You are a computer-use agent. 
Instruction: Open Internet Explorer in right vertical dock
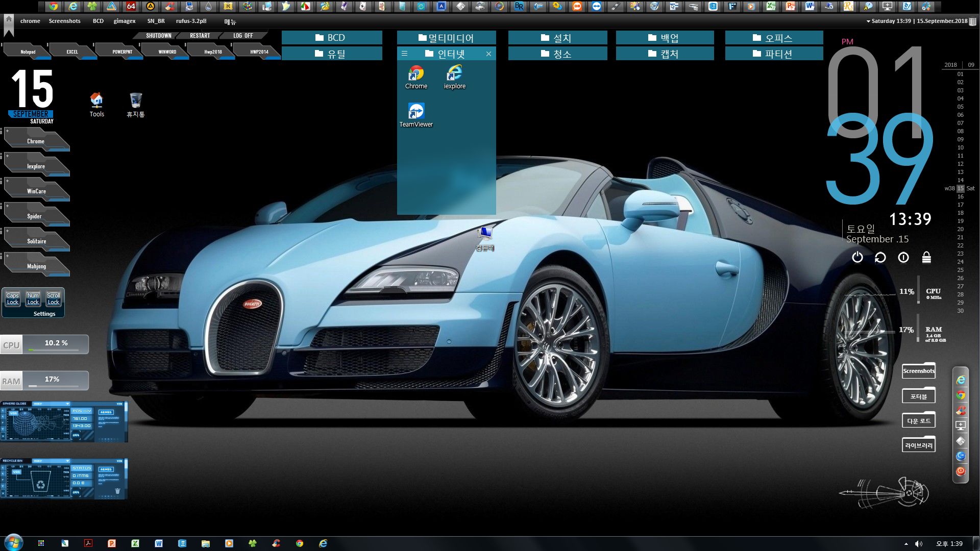[961, 380]
